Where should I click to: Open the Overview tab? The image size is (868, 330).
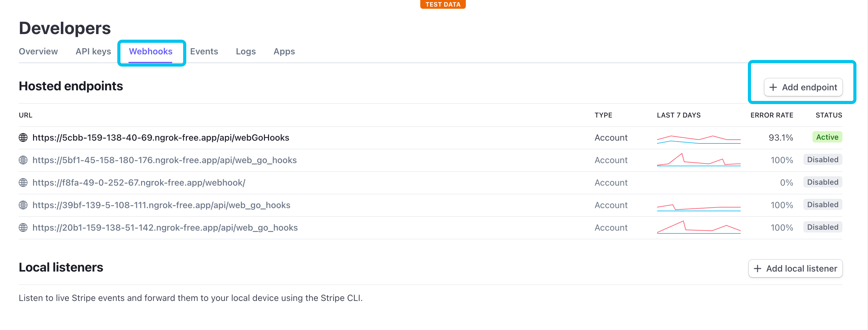click(38, 51)
